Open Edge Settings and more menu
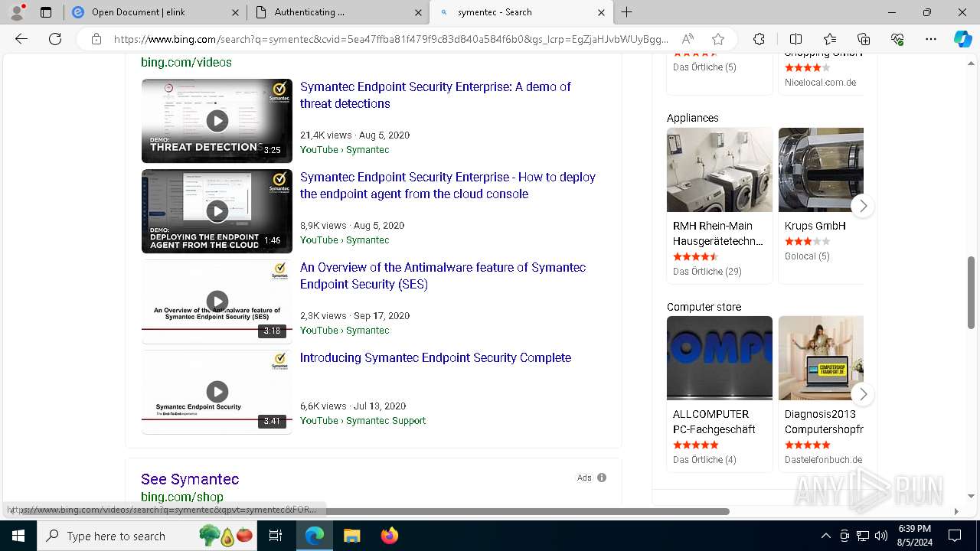The height and width of the screenshot is (551, 980). click(x=931, y=39)
